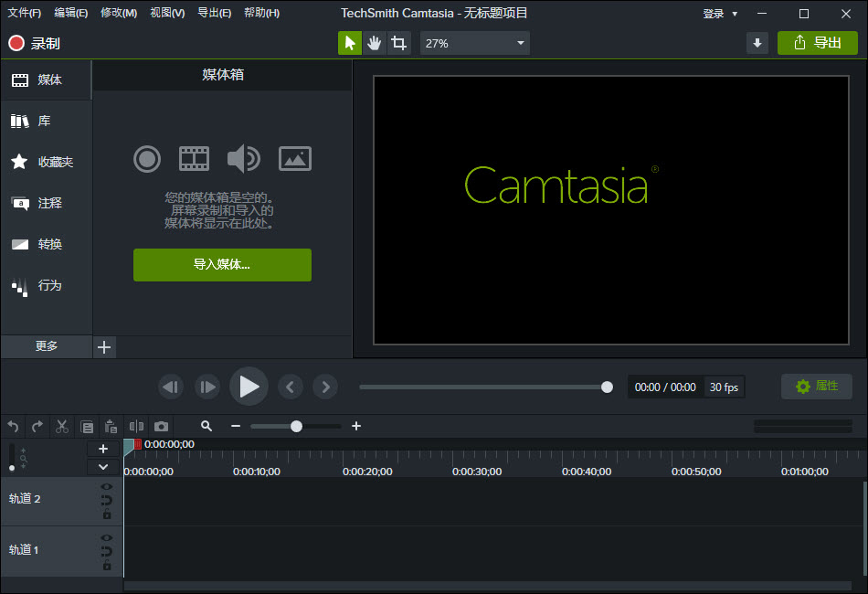Viewport: 868px width, 594px height.
Task: Click the audio speaker icon in media bin
Action: click(244, 159)
